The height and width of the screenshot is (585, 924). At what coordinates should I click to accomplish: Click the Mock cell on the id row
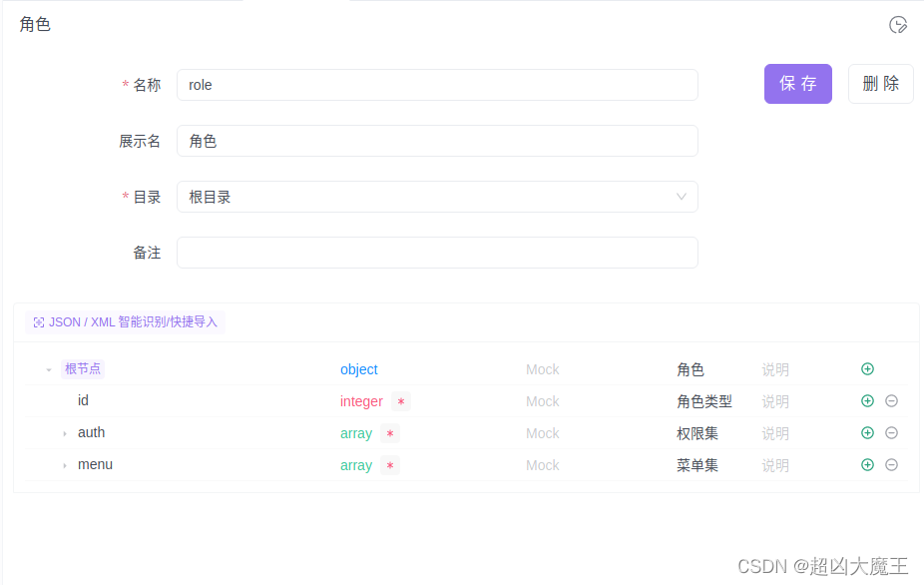542,400
